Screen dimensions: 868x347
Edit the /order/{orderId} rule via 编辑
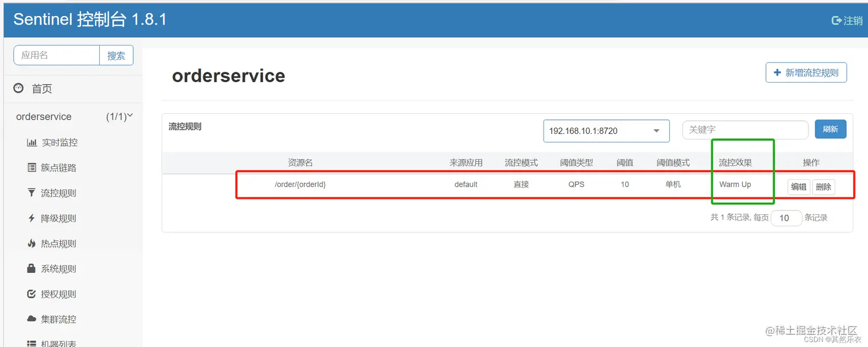[x=799, y=187]
